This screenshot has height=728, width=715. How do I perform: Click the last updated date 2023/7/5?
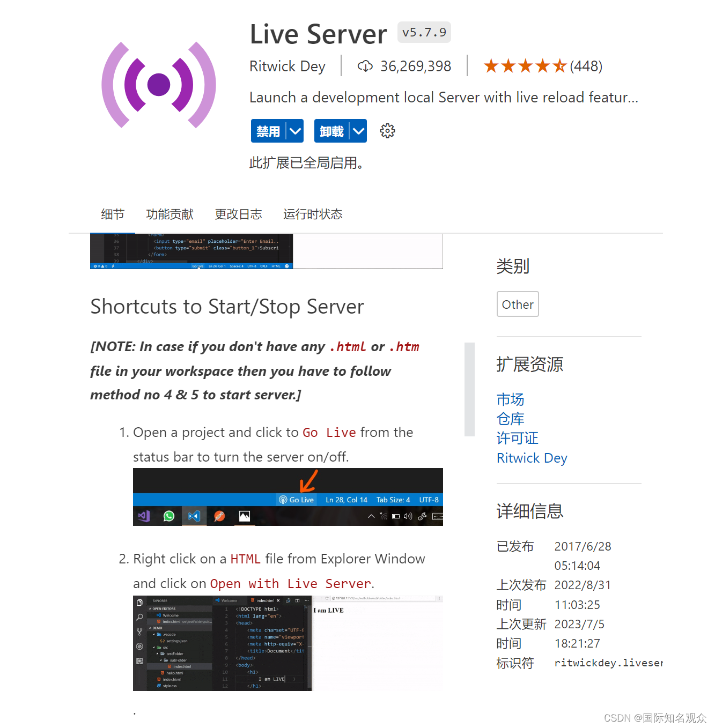point(579,624)
